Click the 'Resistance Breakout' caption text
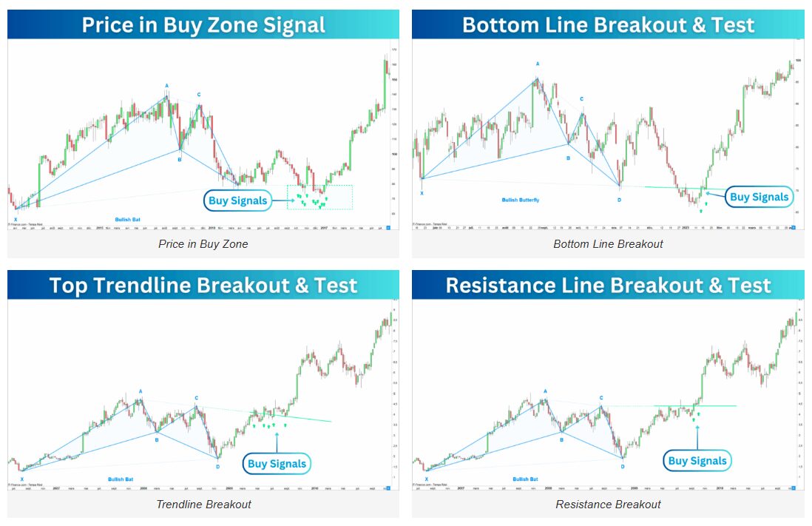812x526 pixels. coord(608,505)
